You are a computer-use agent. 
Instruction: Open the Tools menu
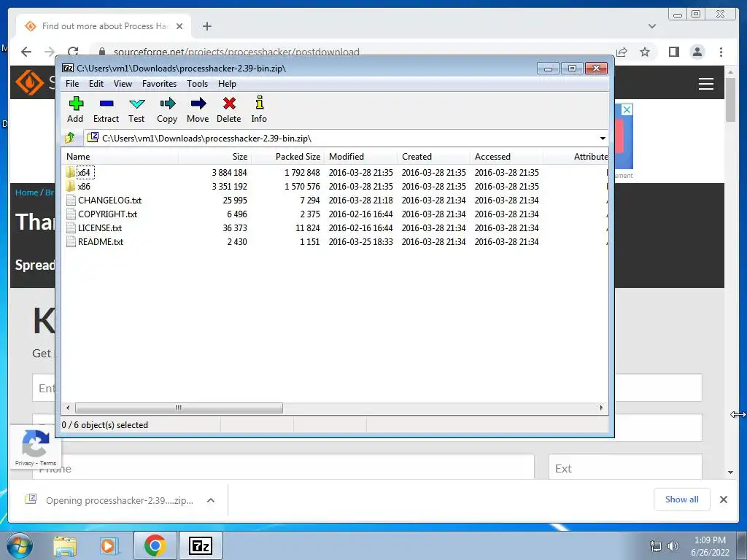coord(197,84)
